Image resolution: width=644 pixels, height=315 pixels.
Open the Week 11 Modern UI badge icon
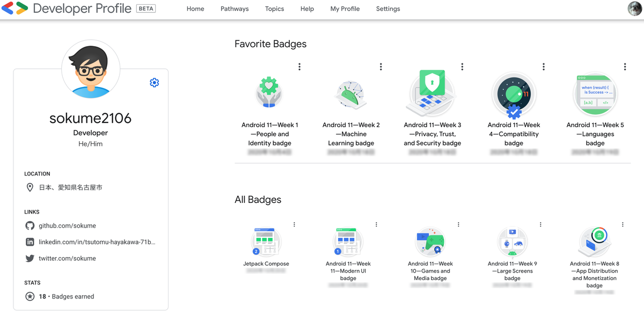click(348, 241)
